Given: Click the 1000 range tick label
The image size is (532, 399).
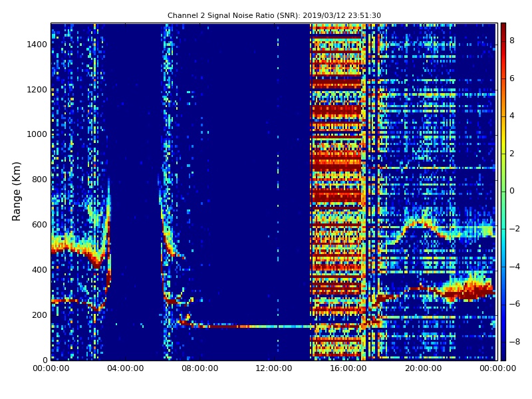Looking at the screenshot, I should [x=37, y=134].
